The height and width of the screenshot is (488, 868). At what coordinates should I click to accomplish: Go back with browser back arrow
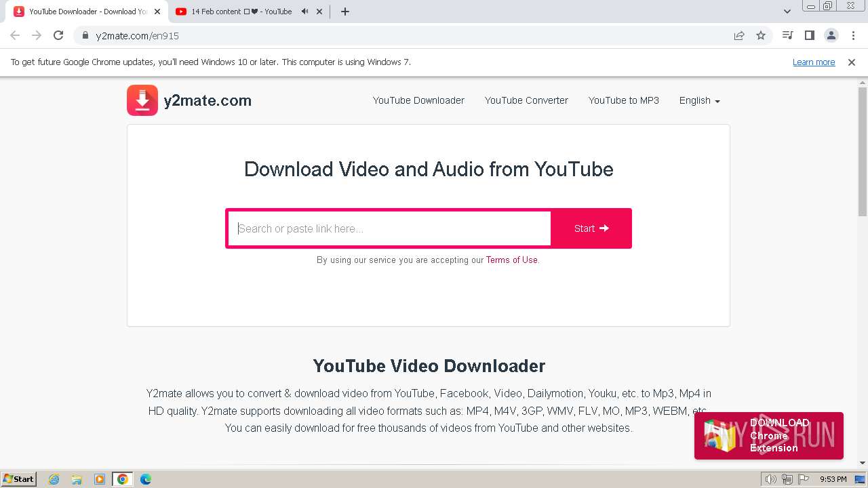15,36
